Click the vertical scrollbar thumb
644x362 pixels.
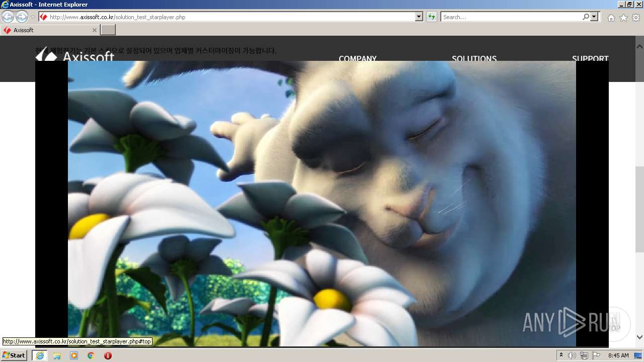[639, 209]
